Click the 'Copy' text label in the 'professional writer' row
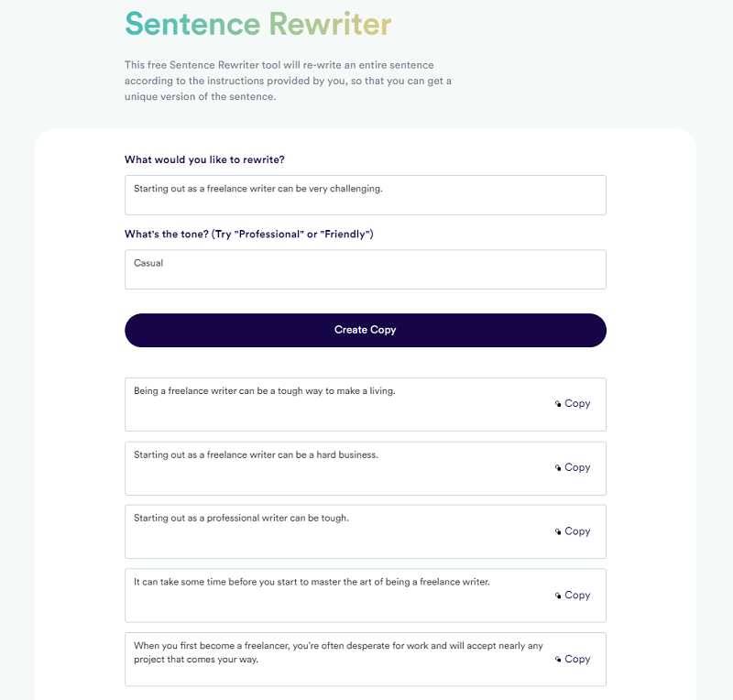The width and height of the screenshot is (733, 700). click(x=577, y=531)
